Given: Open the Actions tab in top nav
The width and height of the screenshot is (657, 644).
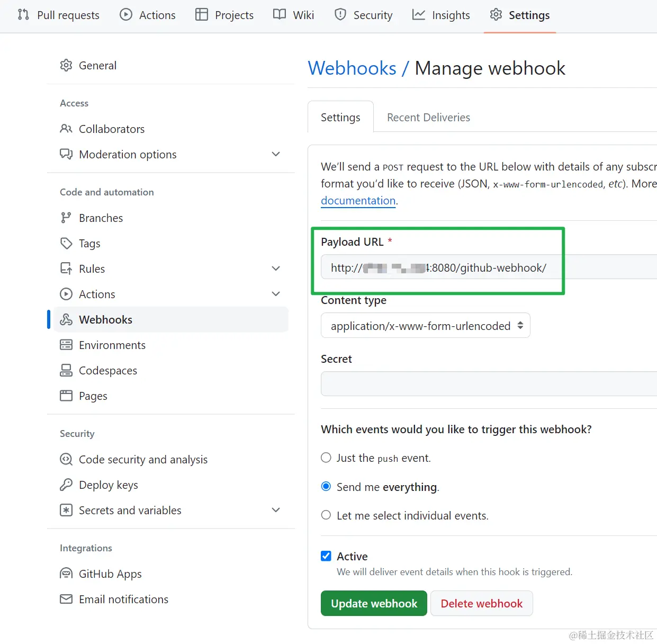Looking at the screenshot, I should pos(147,15).
